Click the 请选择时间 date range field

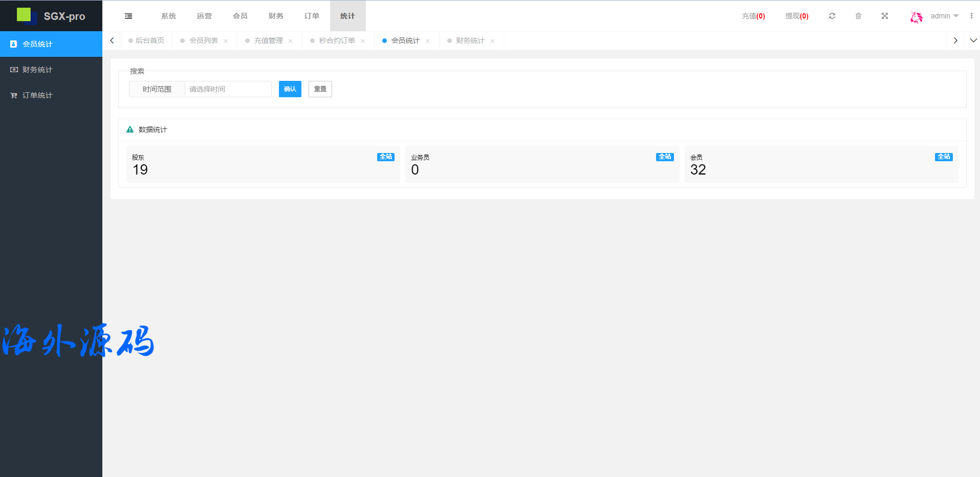[228, 89]
